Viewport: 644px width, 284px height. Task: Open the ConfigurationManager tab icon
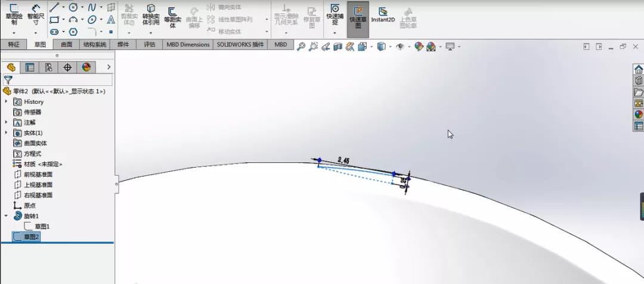48,67
